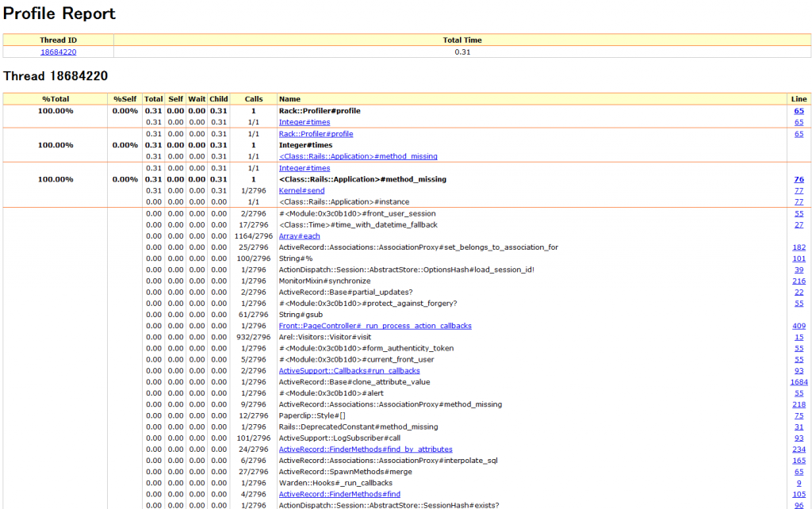The height and width of the screenshot is (509, 812).
Task: Open thread ID 18684220 link
Action: pos(58,52)
